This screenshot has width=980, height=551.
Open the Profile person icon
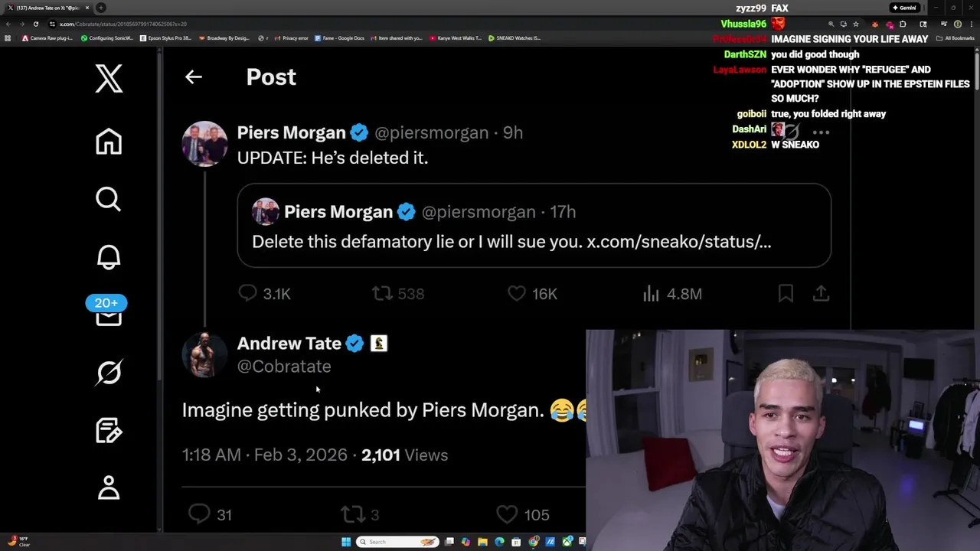tap(109, 487)
